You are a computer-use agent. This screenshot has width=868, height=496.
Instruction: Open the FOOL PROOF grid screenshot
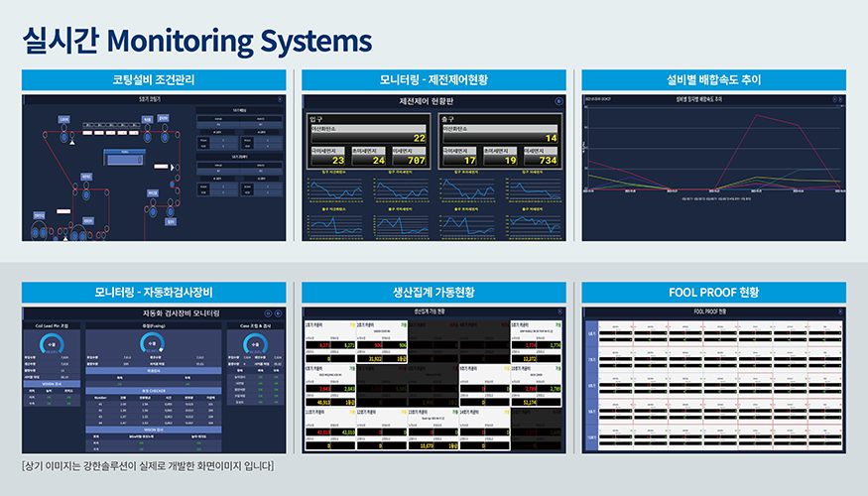click(713, 384)
